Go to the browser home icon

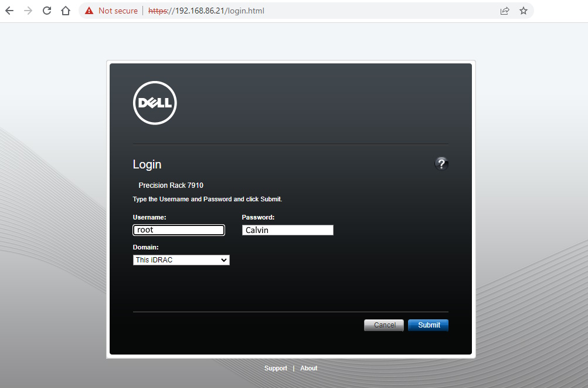point(66,11)
